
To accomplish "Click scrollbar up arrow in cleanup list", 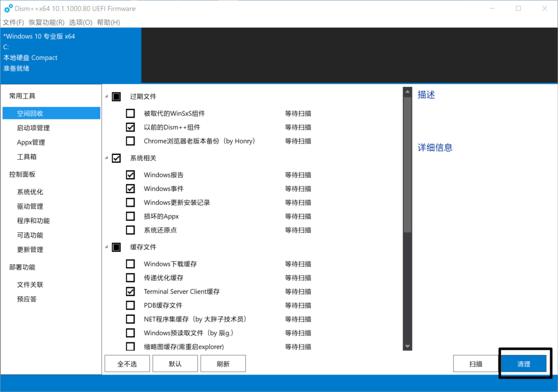I will [407, 92].
